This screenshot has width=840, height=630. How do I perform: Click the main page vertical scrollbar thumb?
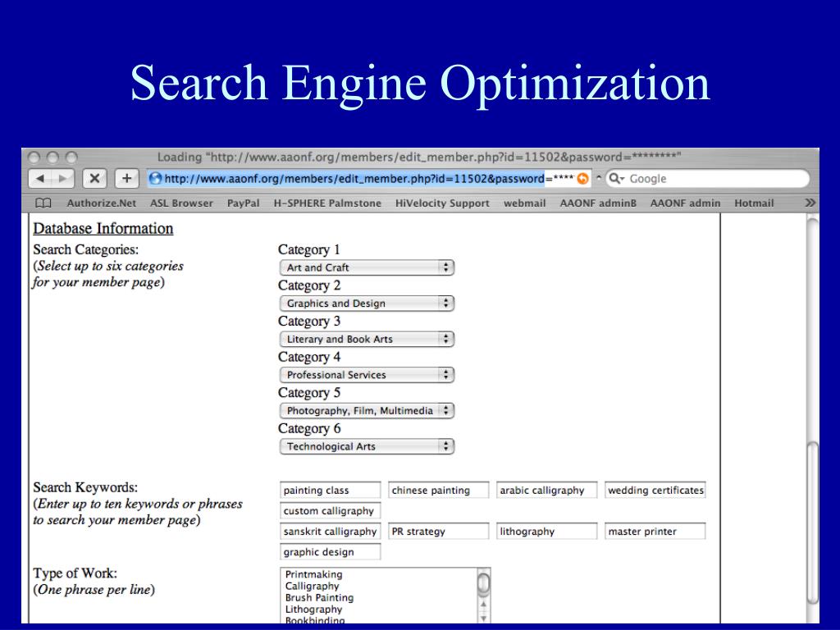[x=813, y=523]
